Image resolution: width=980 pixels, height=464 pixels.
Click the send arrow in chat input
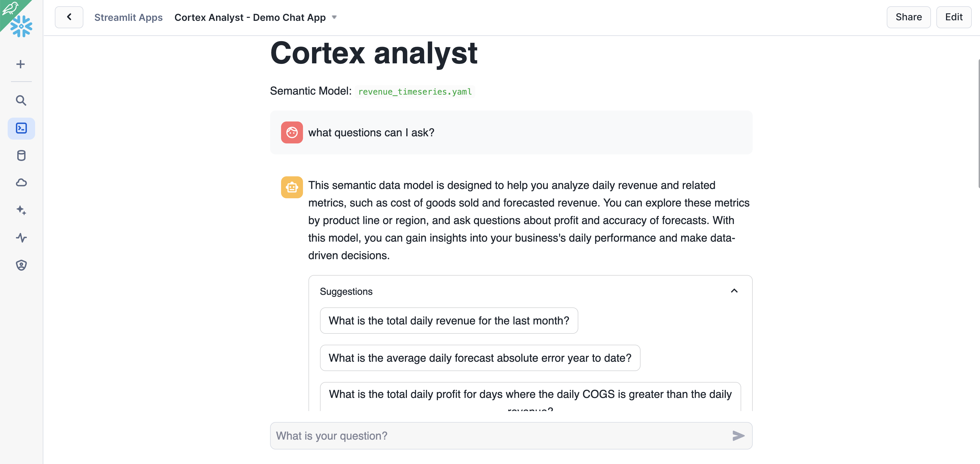(738, 436)
